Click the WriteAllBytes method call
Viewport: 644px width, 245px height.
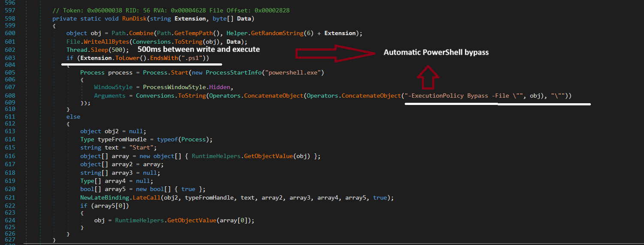(x=107, y=42)
